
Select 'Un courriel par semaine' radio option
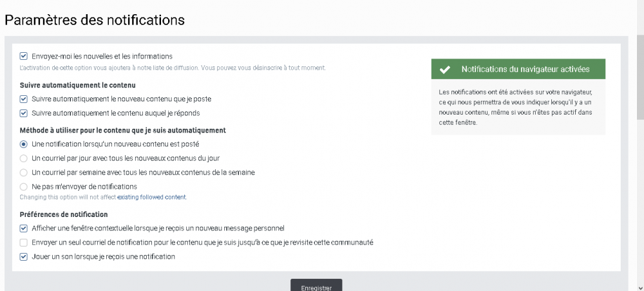coord(24,172)
